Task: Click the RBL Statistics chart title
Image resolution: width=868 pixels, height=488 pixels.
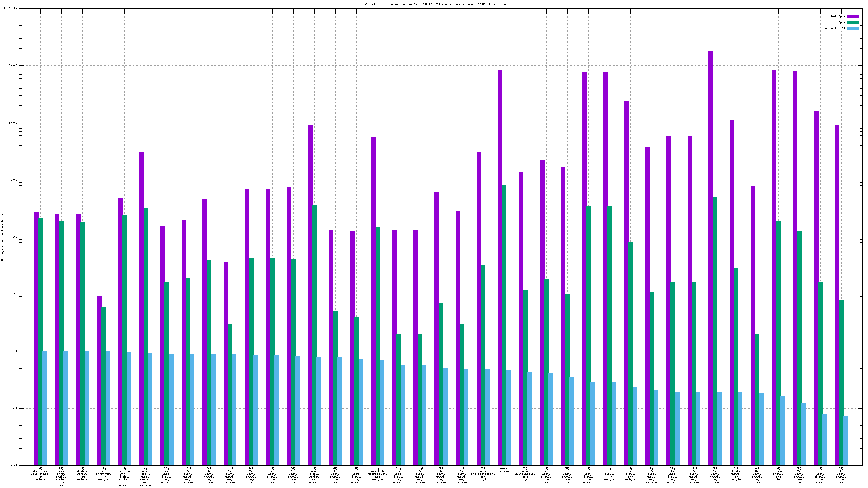Action: (440, 4)
